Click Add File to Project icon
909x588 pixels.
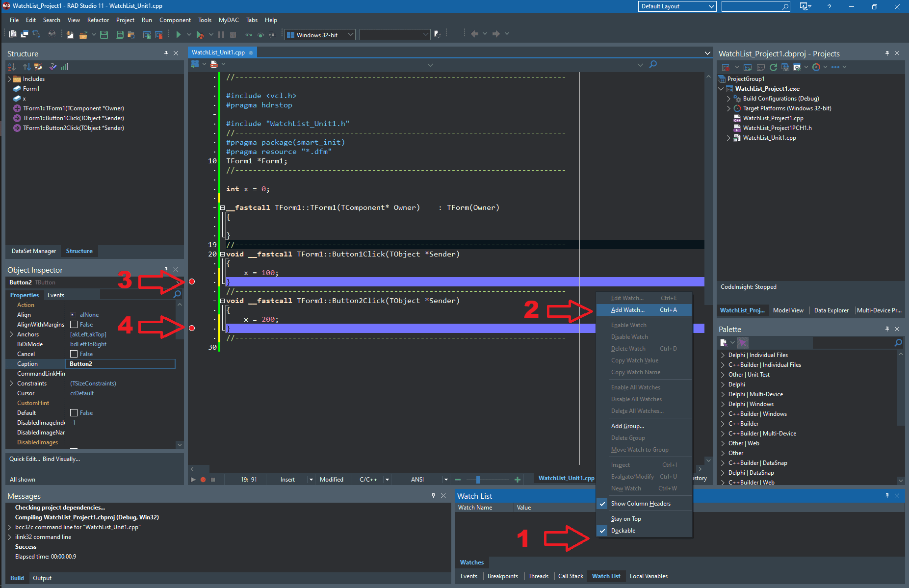coord(147,35)
